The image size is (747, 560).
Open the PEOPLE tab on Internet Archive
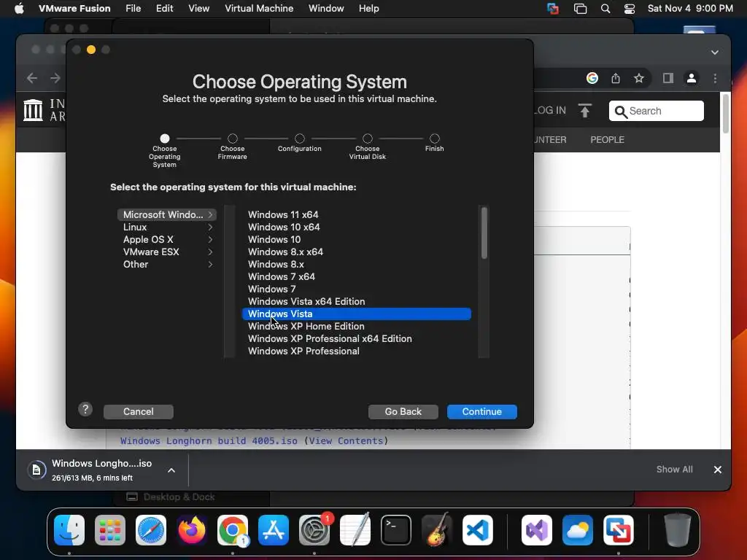pyautogui.click(x=608, y=139)
